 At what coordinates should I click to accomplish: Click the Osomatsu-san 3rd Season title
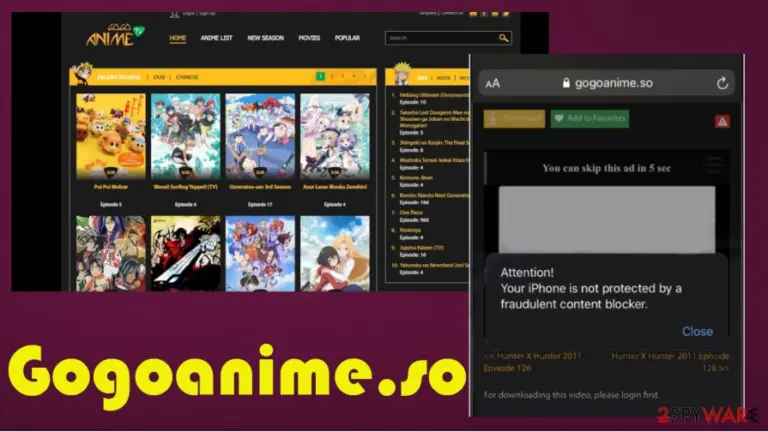click(x=260, y=187)
